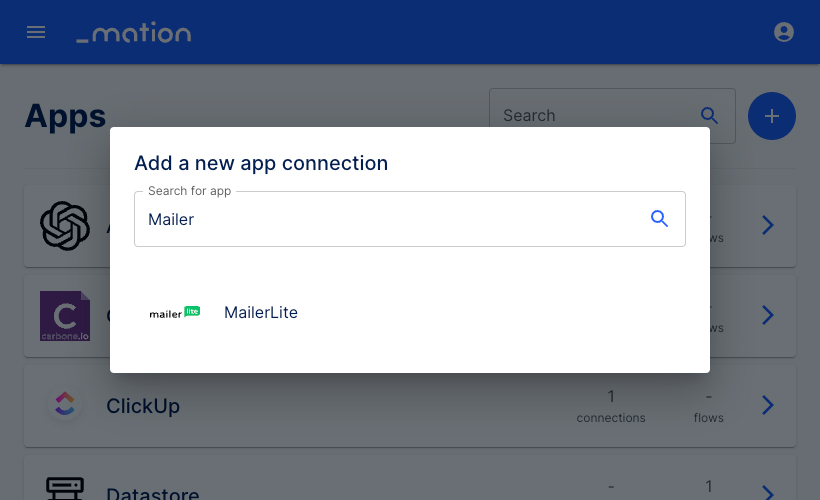Screen dimensions: 820x500
Task: Click the user account avatar icon
Action: pyautogui.click(x=783, y=32)
